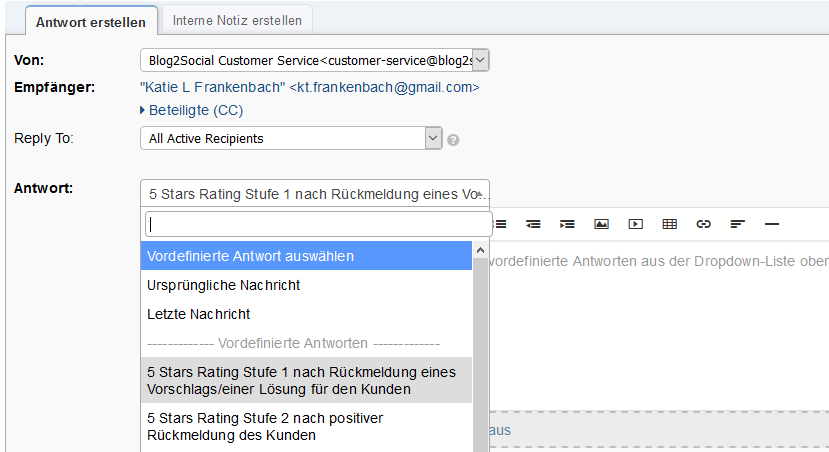Screen dimensions: 829x452
Task: Click the indent icon in editor toolbar
Action: coord(567,224)
